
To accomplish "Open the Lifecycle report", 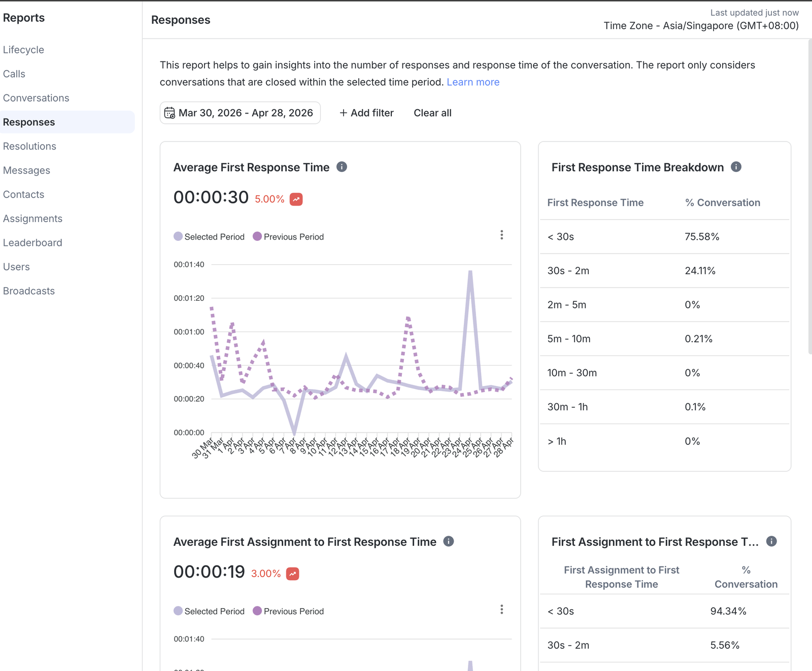I will coord(23,50).
